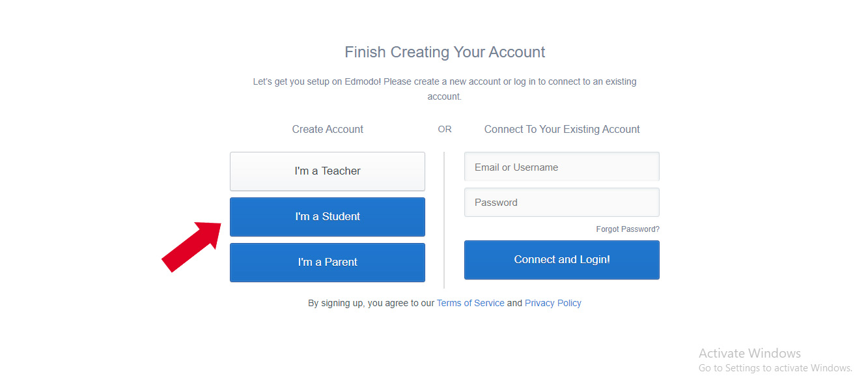Click the "Create Account" column heading
The image size is (868, 385).
pyautogui.click(x=327, y=129)
